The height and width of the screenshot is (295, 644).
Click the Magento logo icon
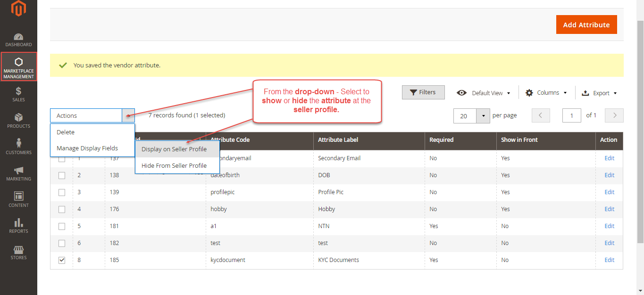18,8
